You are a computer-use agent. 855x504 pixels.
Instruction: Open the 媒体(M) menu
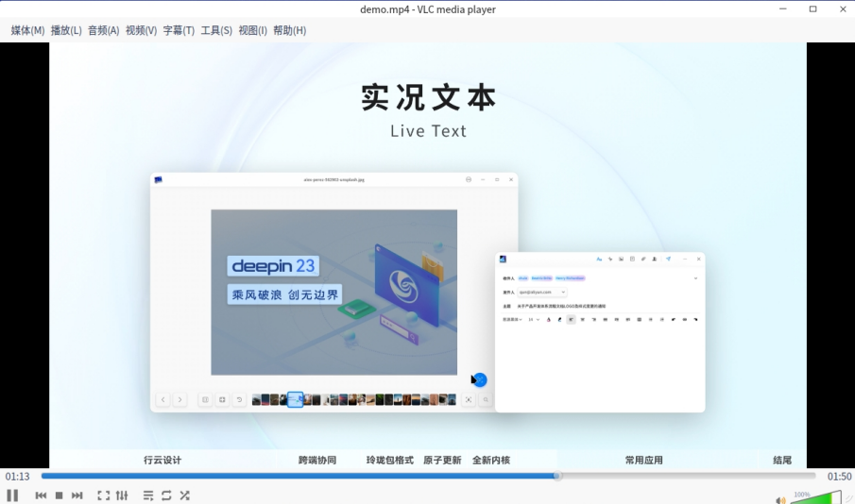click(27, 30)
